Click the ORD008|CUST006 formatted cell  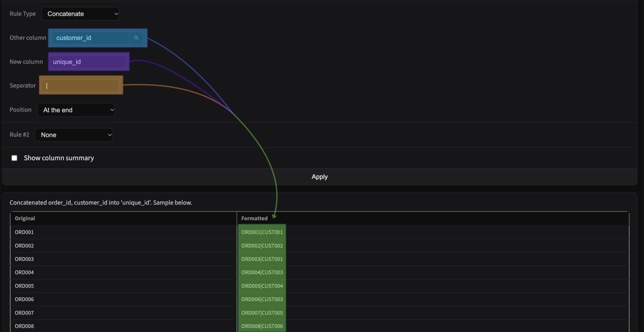pos(433,326)
